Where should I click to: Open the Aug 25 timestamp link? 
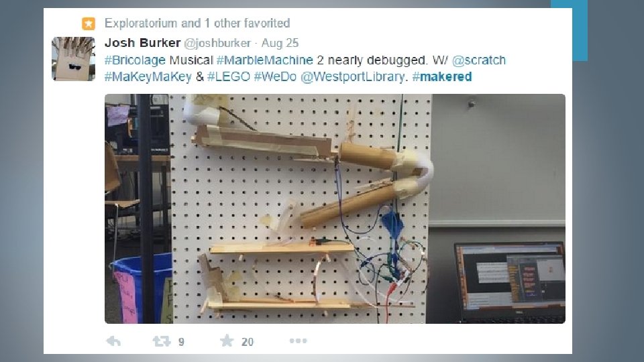point(280,43)
